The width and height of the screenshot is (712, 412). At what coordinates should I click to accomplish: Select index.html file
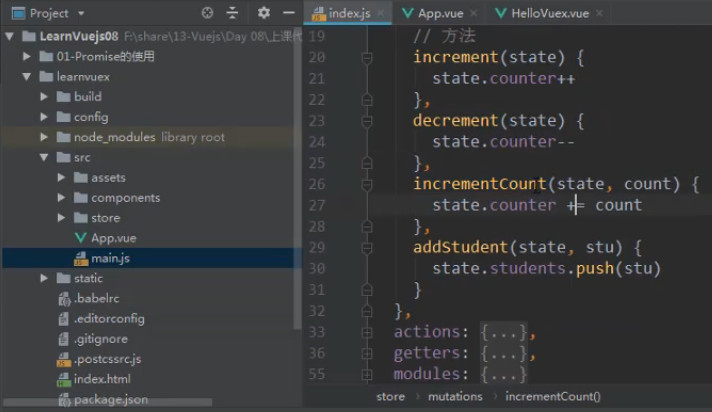click(x=102, y=379)
